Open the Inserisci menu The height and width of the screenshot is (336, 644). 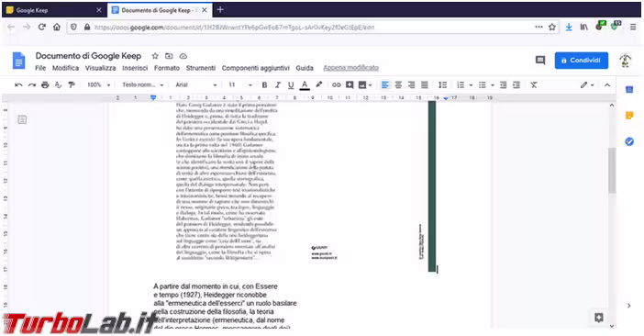coord(135,68)
